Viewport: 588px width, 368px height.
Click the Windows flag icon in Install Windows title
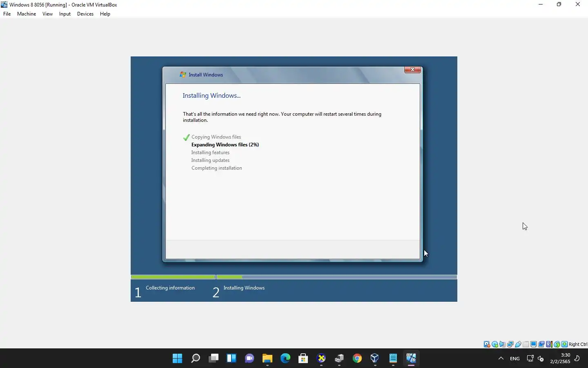tap(183, 75)
